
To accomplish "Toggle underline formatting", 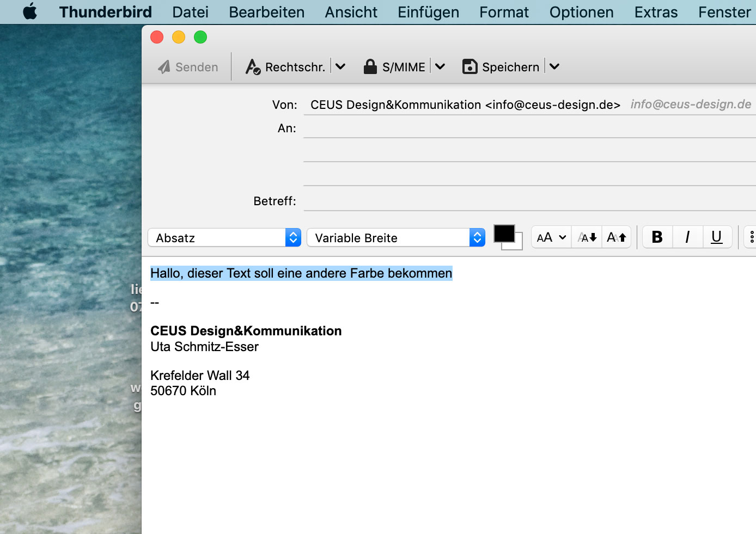I will click(717, 237).
